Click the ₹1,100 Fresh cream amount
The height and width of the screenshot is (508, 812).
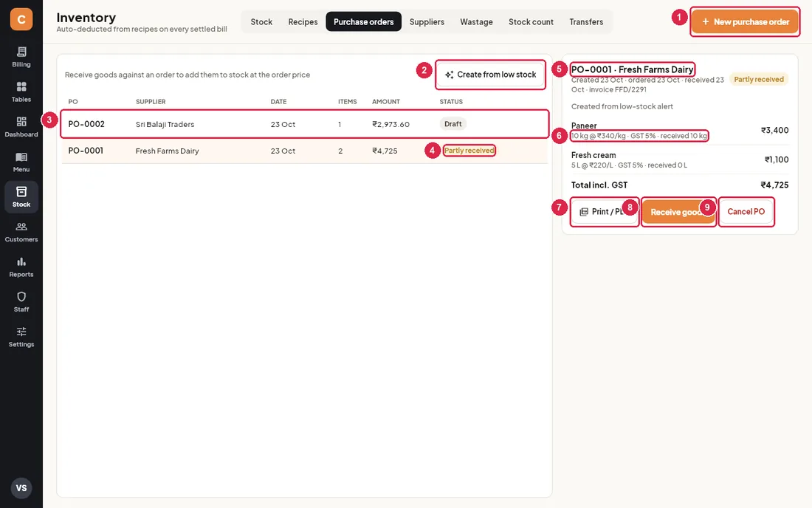[777, 159]
